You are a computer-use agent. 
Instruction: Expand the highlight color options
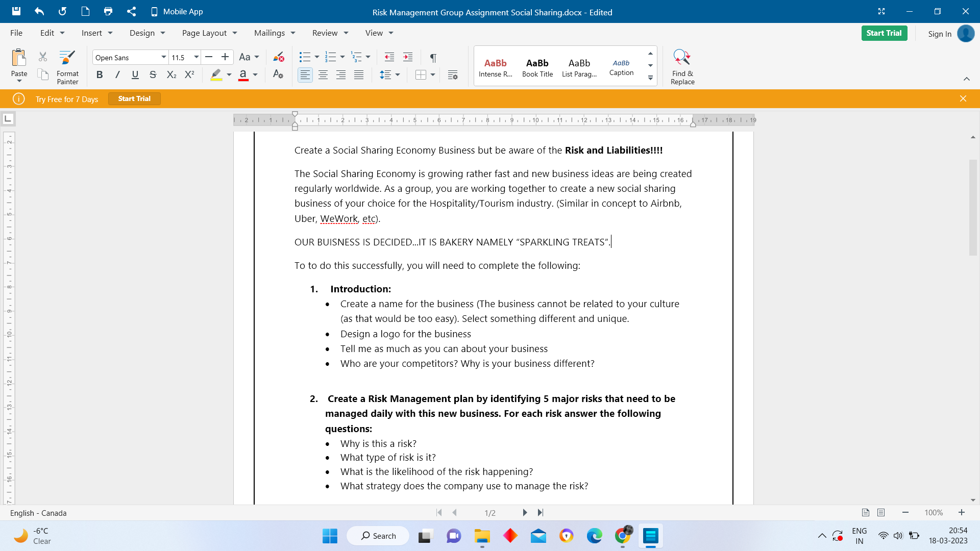pyautogui.click(x=228, y=74)
